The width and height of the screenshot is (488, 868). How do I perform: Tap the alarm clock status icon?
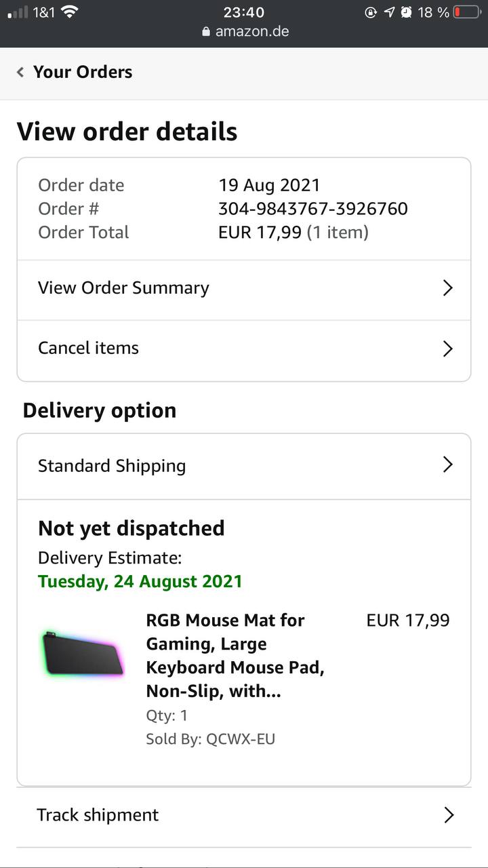406,12
